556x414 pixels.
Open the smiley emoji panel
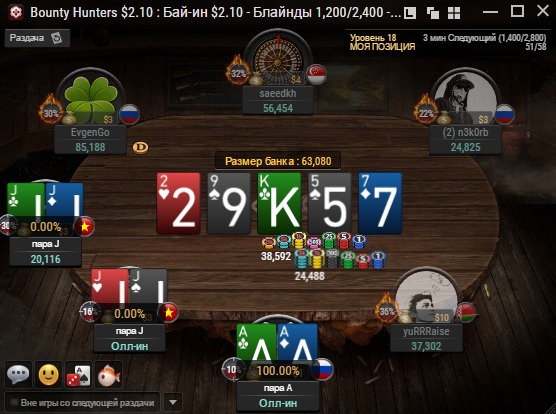pos(49,375)
